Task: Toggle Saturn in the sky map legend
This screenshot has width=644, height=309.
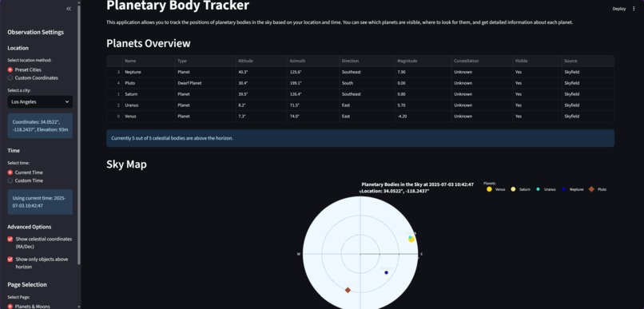Action: coord(520,189)
